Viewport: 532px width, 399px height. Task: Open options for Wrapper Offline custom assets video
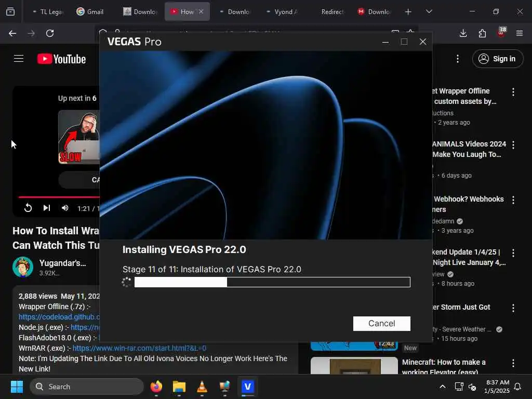tap(513, 91)
